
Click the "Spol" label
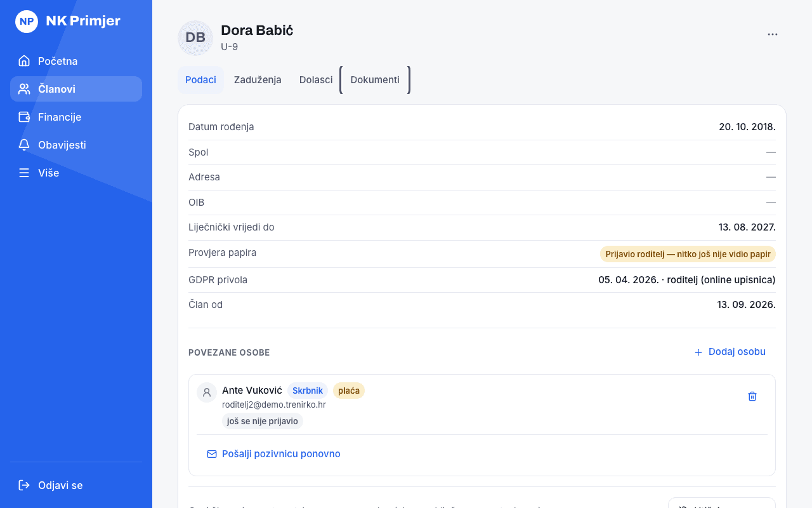pos(199,152)
